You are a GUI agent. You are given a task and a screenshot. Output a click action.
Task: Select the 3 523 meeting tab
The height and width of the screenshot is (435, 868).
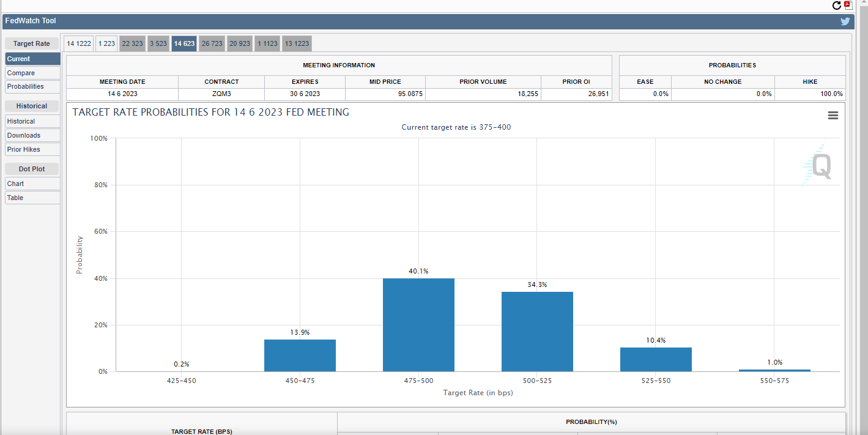pos(158,43)
